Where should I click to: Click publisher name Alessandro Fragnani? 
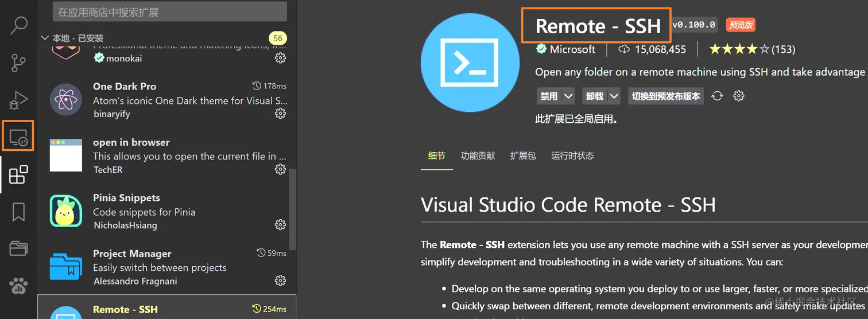[135, 281]
